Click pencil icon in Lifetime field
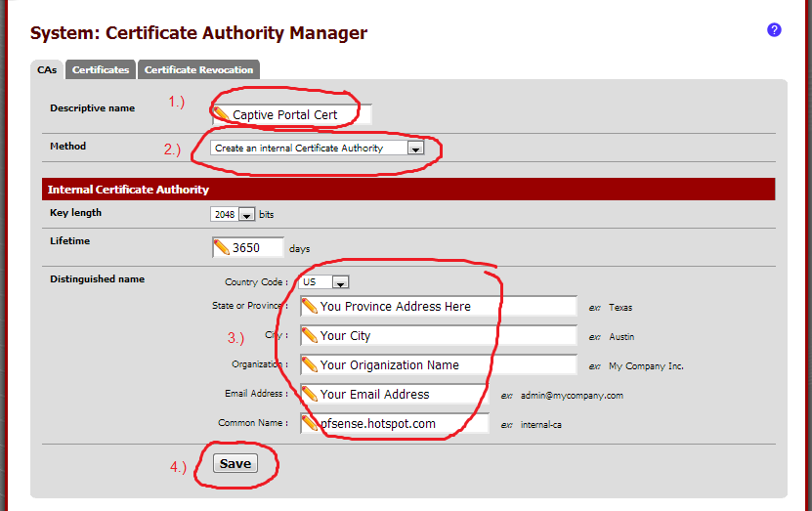 pyautogui.click(x=222, y=247)
